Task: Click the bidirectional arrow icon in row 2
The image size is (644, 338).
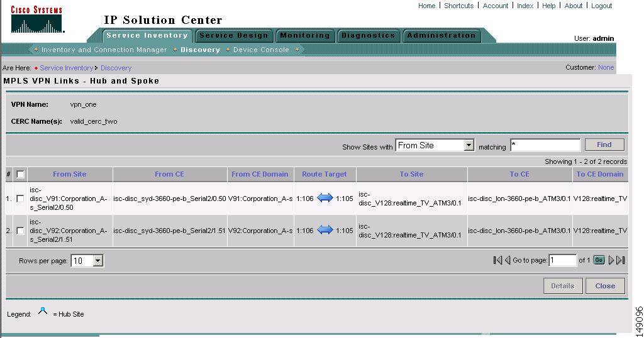Action: click(x=325, y=230)
